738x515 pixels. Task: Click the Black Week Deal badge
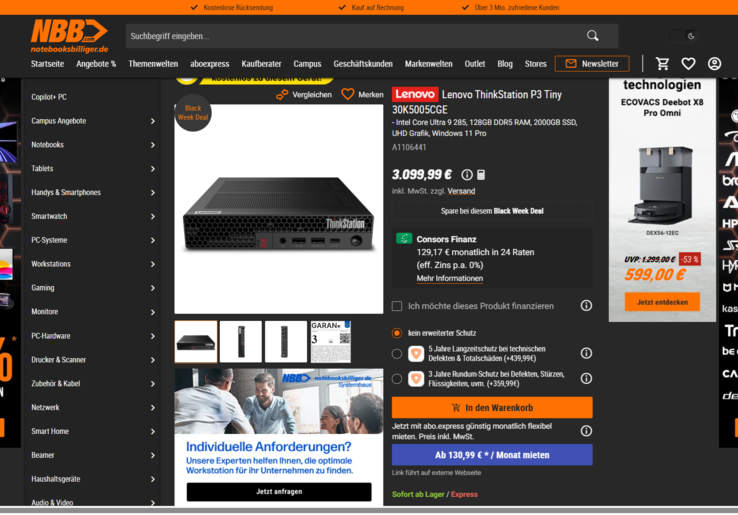tap(193, 113)
